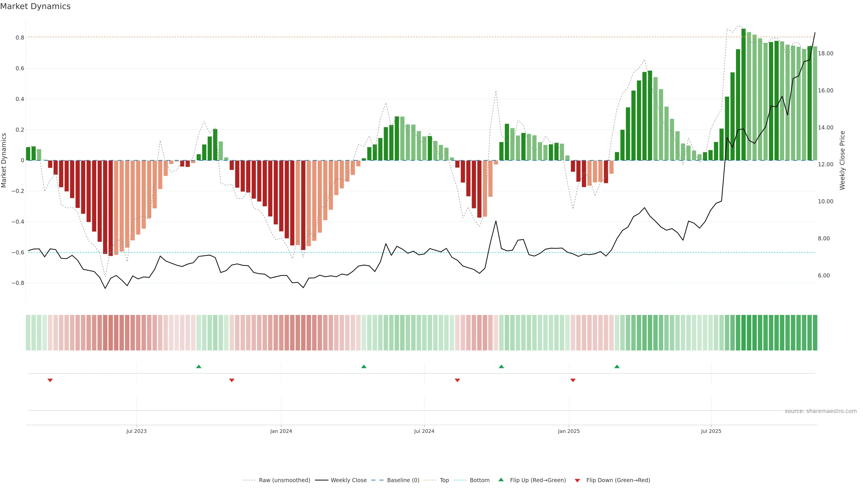868x488 pixels.
Task: Click the Weekly Close Price axis title
Action: click(842, 160)
